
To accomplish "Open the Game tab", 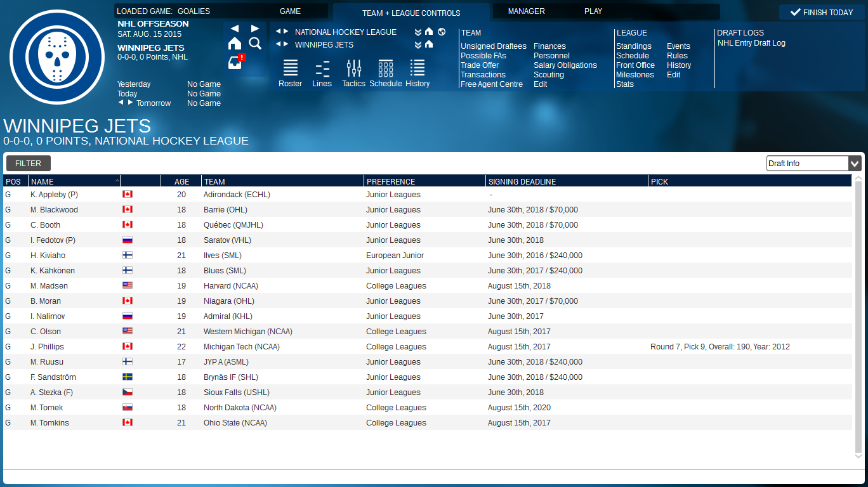I will 291,11.
